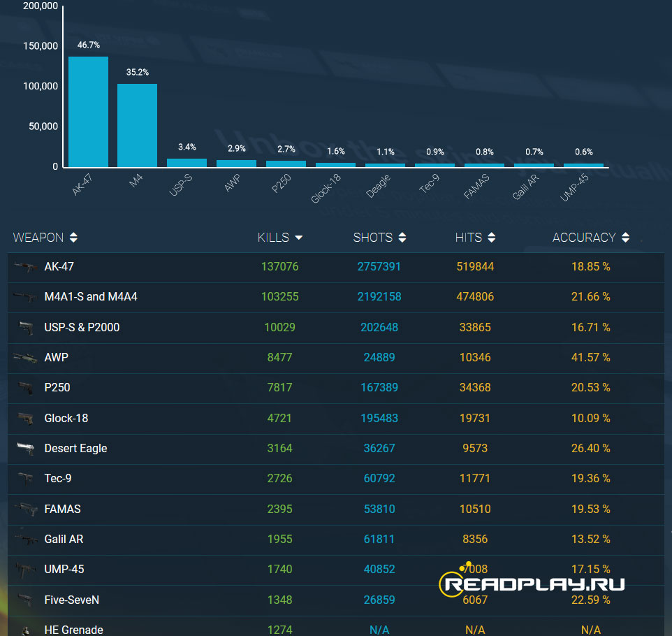The image size is (672, 636).
Task: Click the 200,000 y-axis label
Action: pos(41,6)
